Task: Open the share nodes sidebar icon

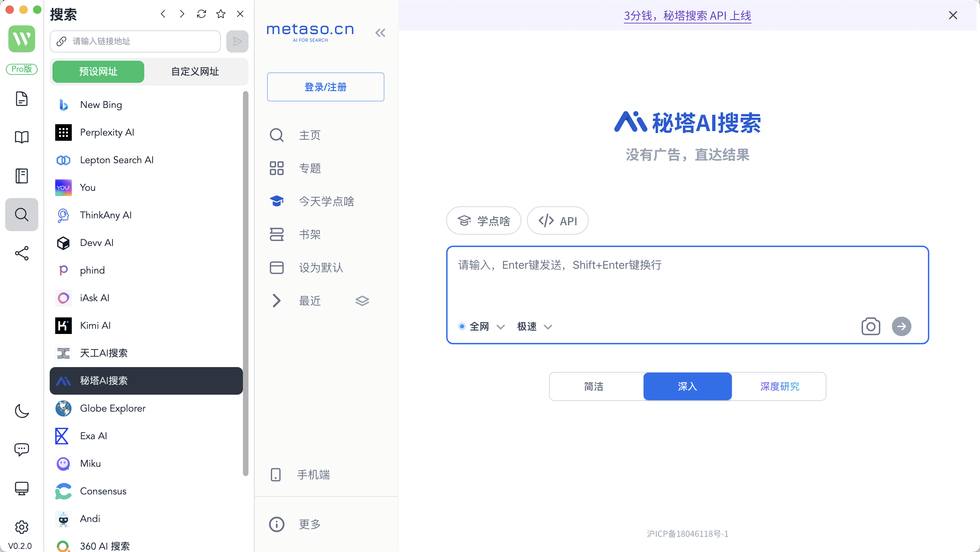Action: pyautogui.click(x=22, y=253)
